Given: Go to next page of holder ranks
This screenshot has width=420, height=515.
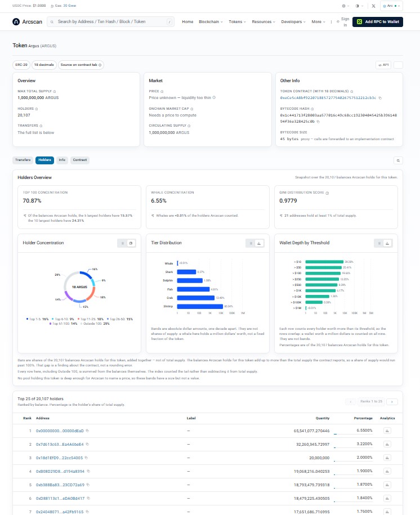Looking at the screenshot, I should click(392, 402).
